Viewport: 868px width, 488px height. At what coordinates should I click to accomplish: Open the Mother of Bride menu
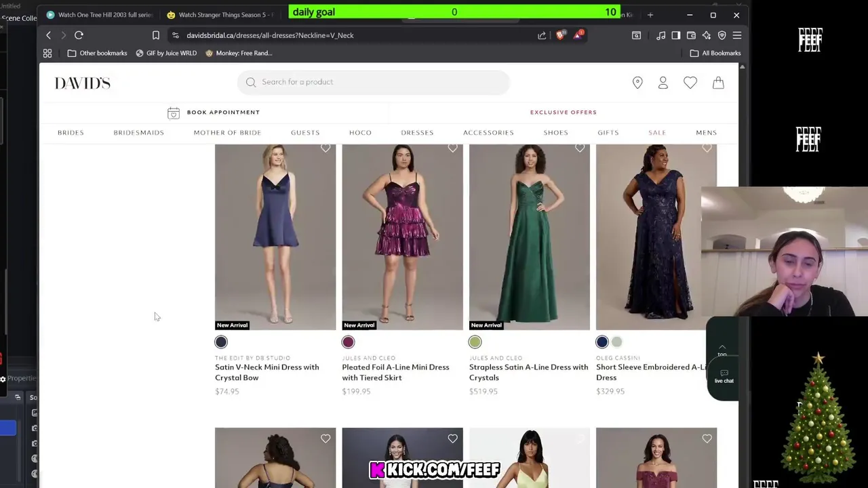coord(227,133)
